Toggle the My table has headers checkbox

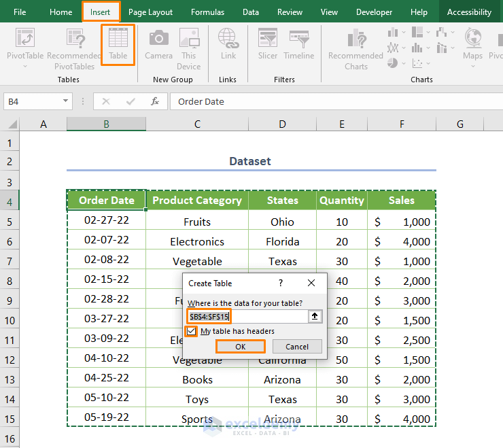[192, 331]
